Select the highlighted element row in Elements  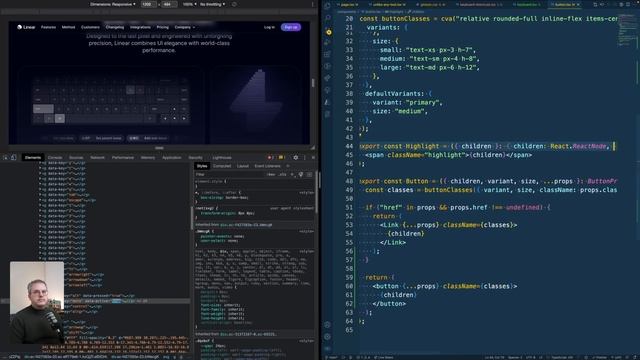coord(95,301)
